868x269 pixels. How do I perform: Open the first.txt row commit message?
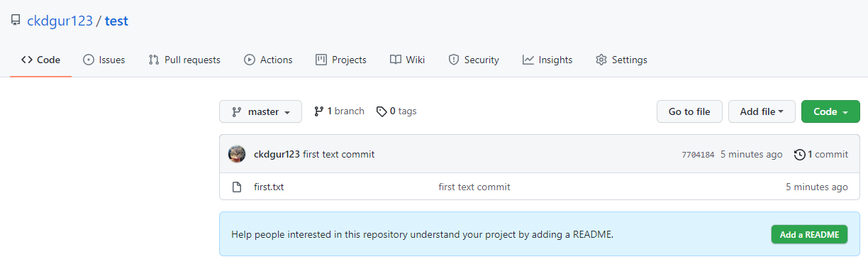click(474, 187)
